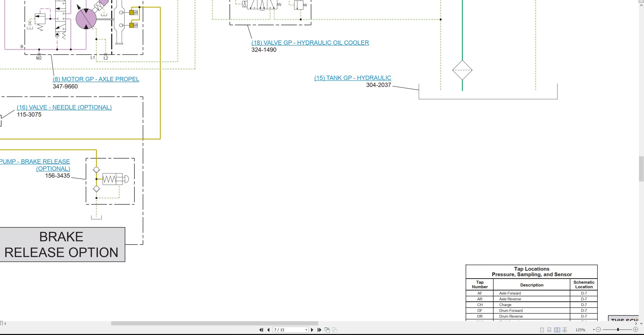The height and width of the screenshot is (335, 644).
Task: Select the two-page facing view
Action: pyautogui.click(x=557, y=330)
